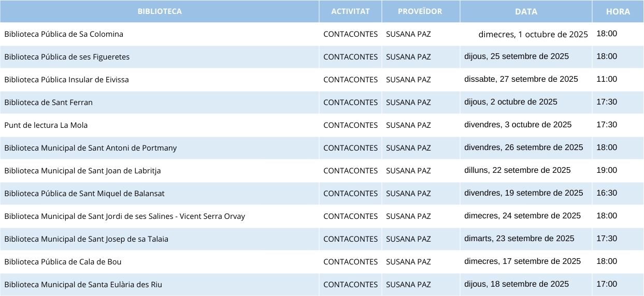Select Biblioteca Pública Insular de Eivissa

coord(66,80)
